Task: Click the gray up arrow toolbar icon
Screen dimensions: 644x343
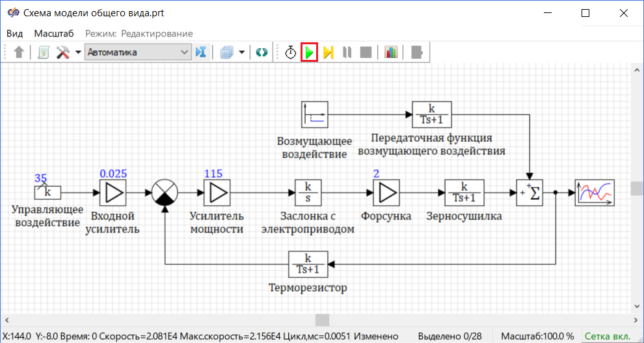Action: [19, 52]
